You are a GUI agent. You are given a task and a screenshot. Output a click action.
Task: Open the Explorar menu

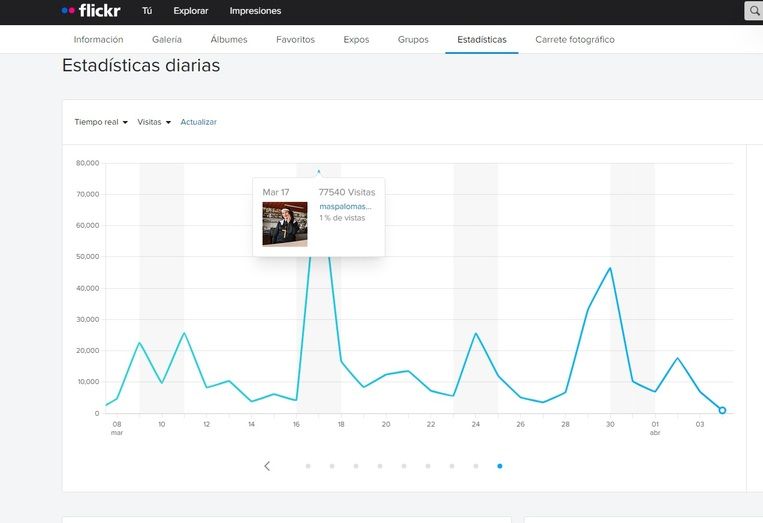coord(190,11)
